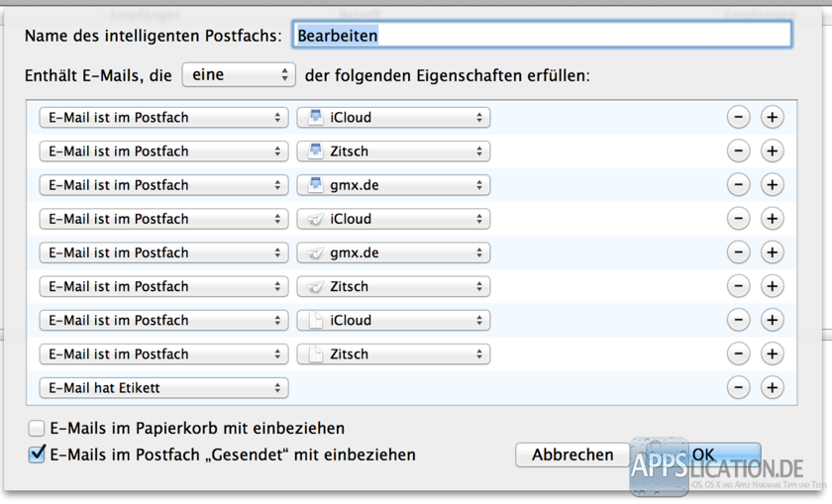Open criteria dropdown in gmx.de inbox row
The height and width of the screenshot is (504, 832).
164,185
